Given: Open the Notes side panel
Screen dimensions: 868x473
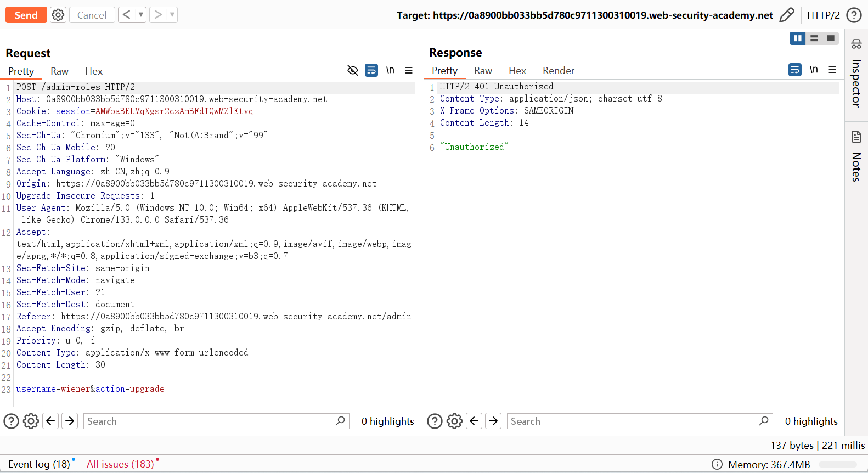Looking at the screenshot, I should [x=856, y=157].
